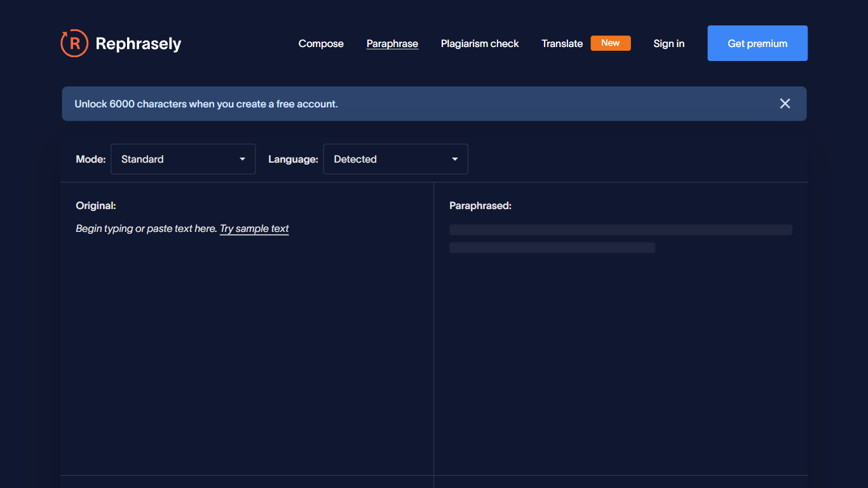Click the Rephrasely brand name text
This screenshot has width=868, height=488.
138,43
